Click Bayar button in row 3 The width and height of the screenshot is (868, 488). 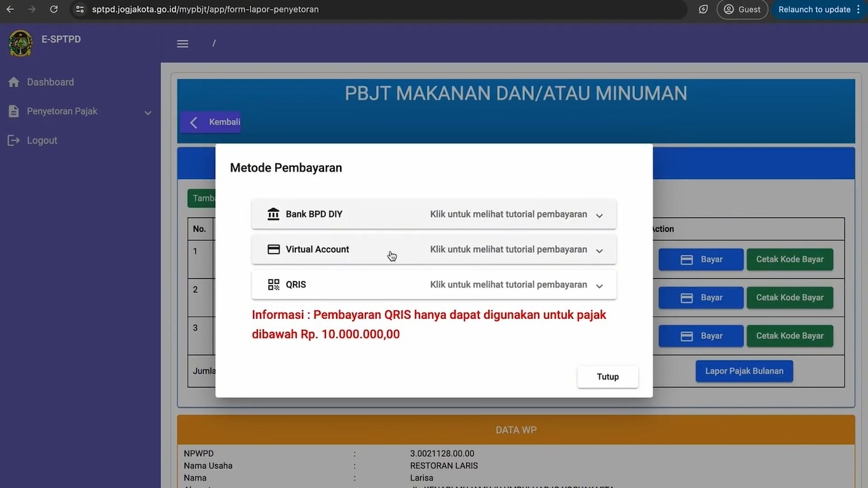click(x=701, y=335)
